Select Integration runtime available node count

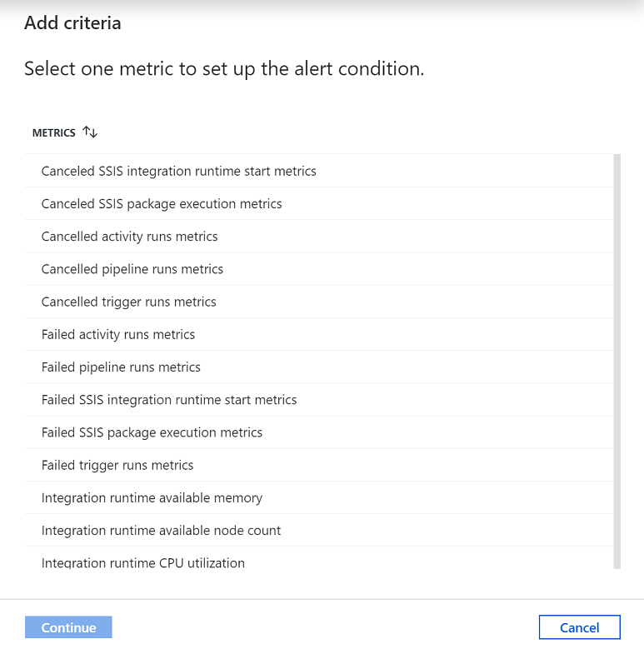click(161, 530)
